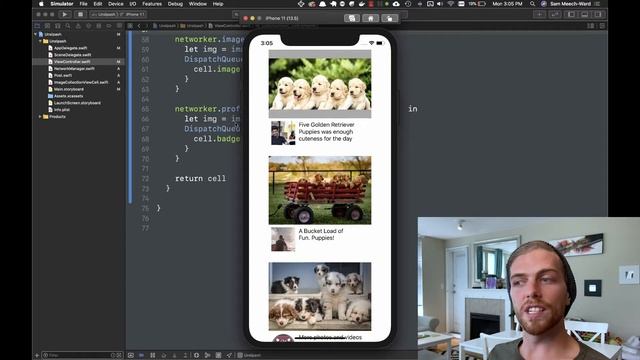Open the Debug menu
The width and height of the screenshot is (640, 360).
(x=175, y=4)
